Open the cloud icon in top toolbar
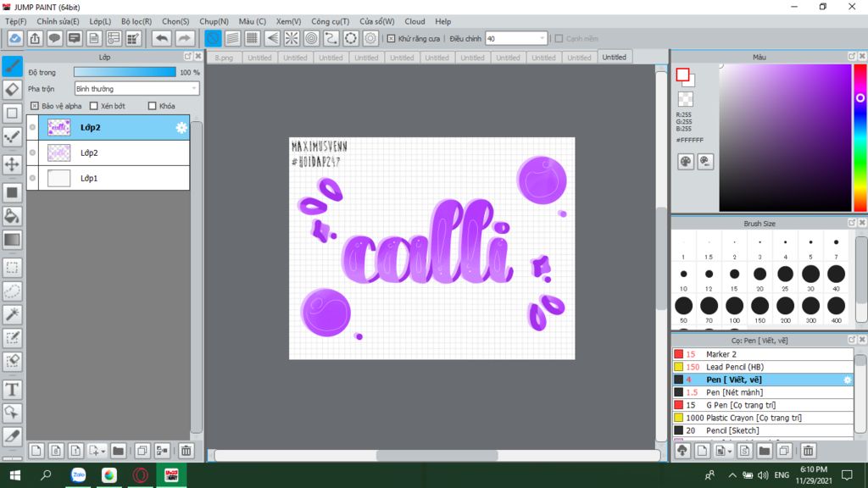The width and height of the screenshot is (868, 488). (15, 38)
